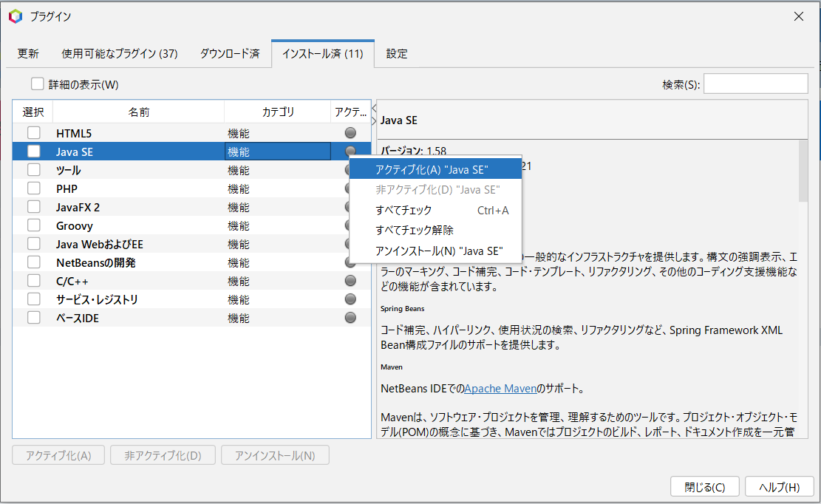
Task: Select the PHP plugin name
Action: click(x=67, y=188)
